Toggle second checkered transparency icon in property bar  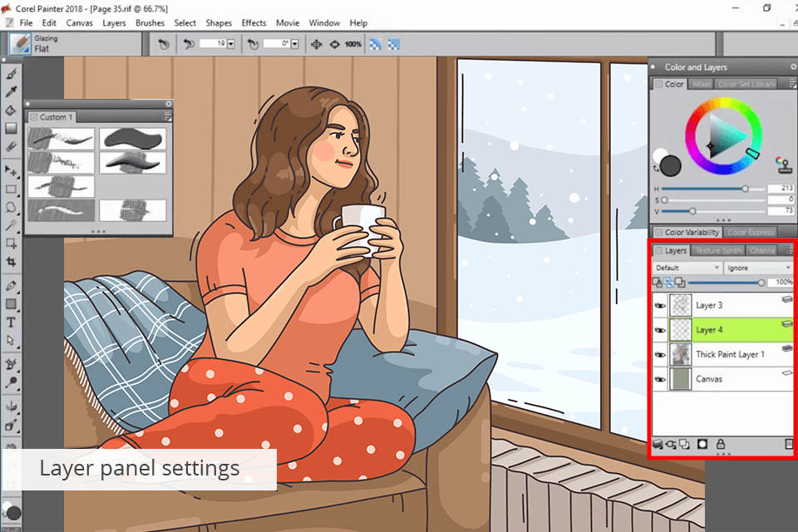click(x=393, y=44)
